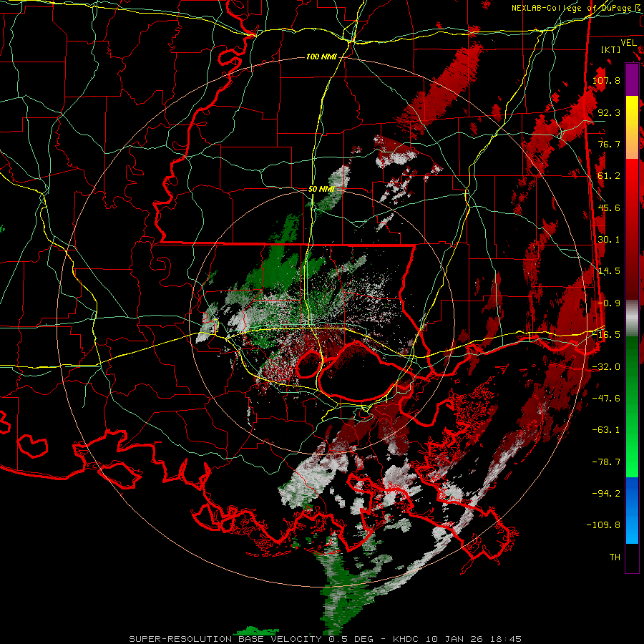Image resolution: width=644 pixels, height=644 pixels.
Task: Click the green segment of the velocity color bar
Action: (x=632, y=406)
